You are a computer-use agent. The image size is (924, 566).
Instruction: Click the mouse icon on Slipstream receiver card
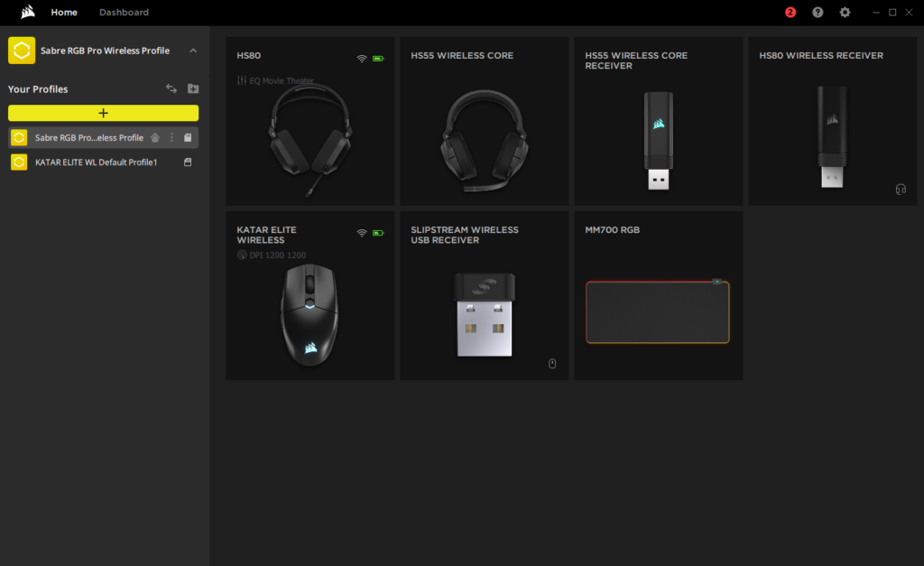pos(552,364)
